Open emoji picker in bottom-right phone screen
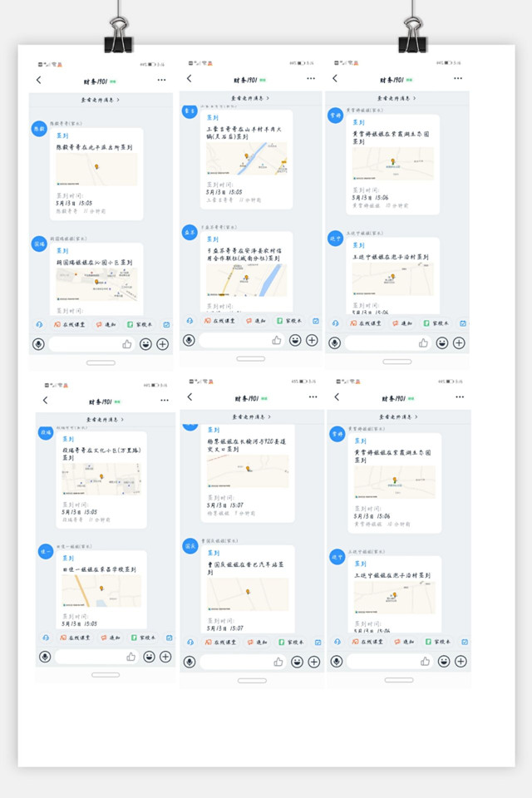The width and height of the screenshot is (532, 798). [444, 662]
